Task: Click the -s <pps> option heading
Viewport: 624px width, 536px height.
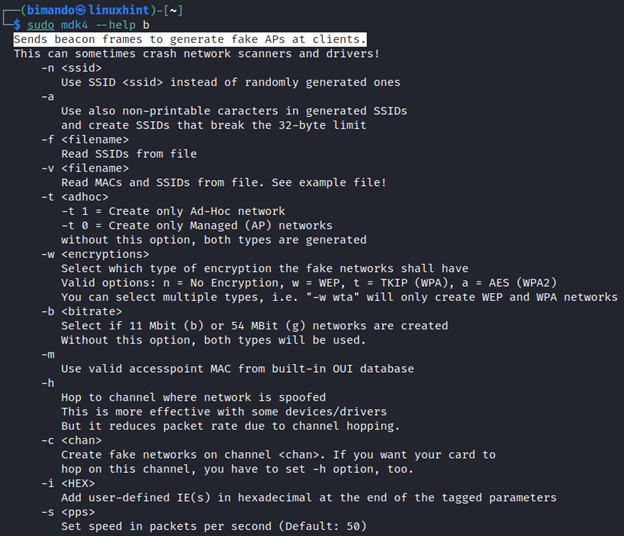Action: tap(68, 512)
